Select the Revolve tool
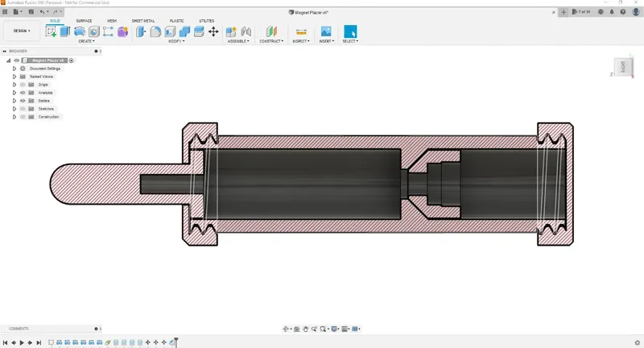Image resolution: width=644 pixels, height=348 pixels. coord(79,31)
